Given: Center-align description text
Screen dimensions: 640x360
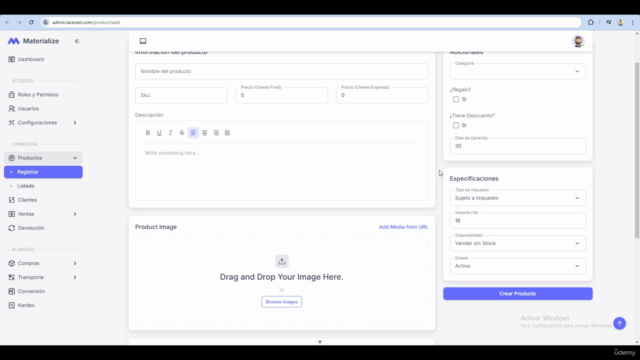Looking at the screenshot, I should click(x=204, y=133).
